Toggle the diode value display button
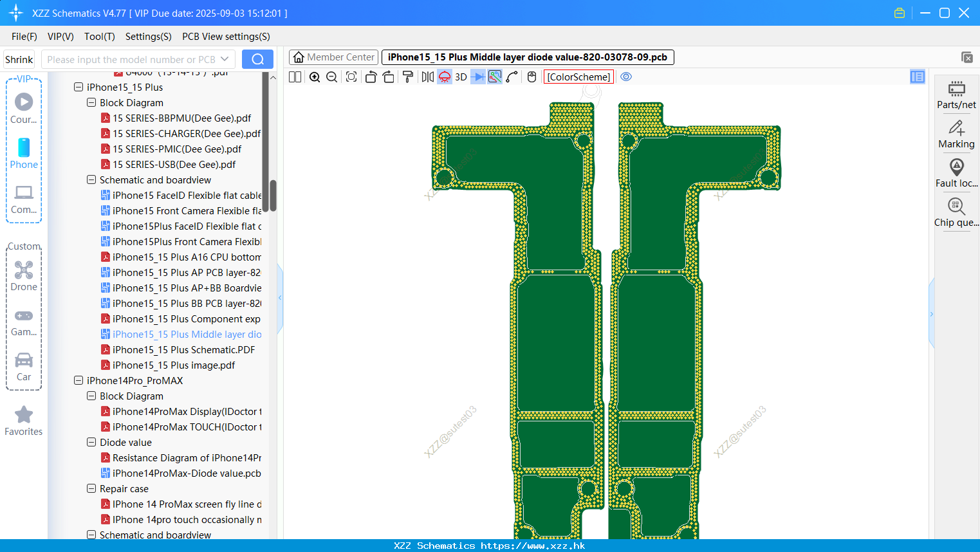The image size is (980, 552). pos(478,77)
